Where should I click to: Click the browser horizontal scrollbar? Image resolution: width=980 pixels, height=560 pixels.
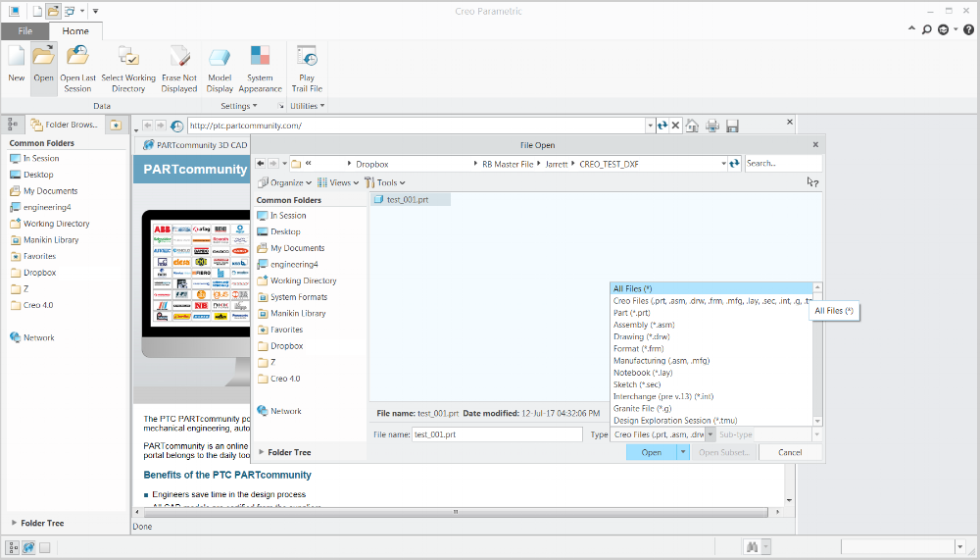(x=457, y=512)
